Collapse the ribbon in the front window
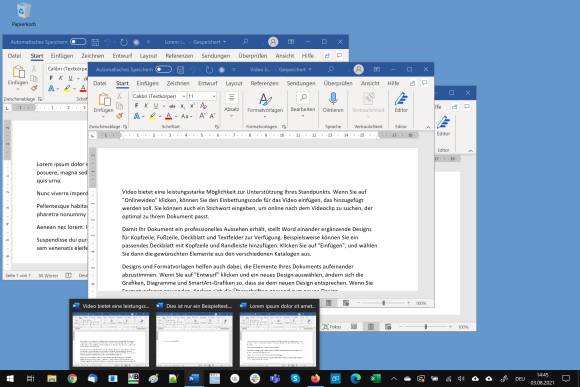 pos(428,127)
